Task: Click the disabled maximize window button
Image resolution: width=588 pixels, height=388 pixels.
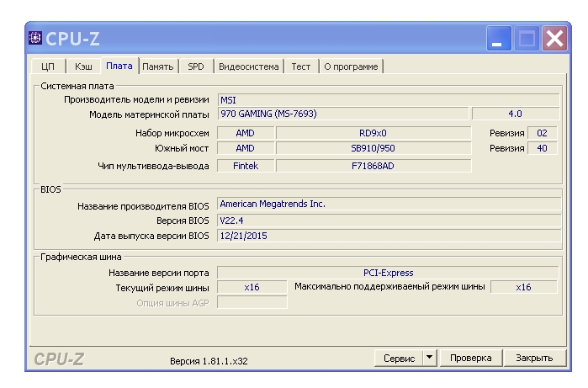Action: pyautogui.click(x=526, y=38)
